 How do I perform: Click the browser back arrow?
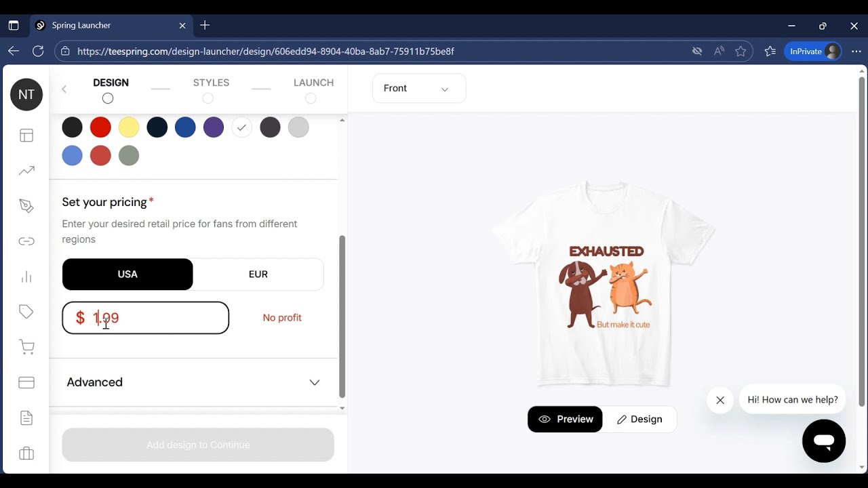point(14,52)
